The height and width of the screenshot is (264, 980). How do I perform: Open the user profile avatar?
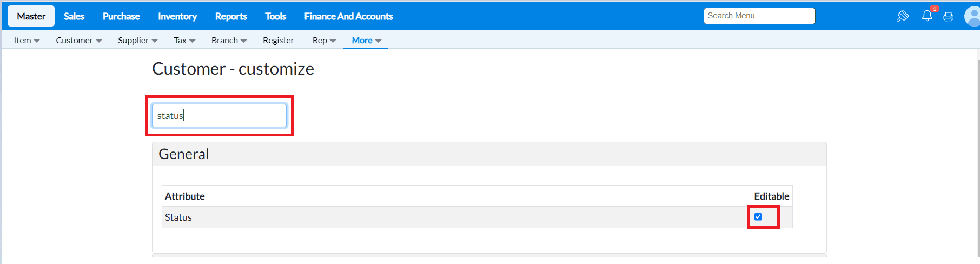tap(972, 16)
